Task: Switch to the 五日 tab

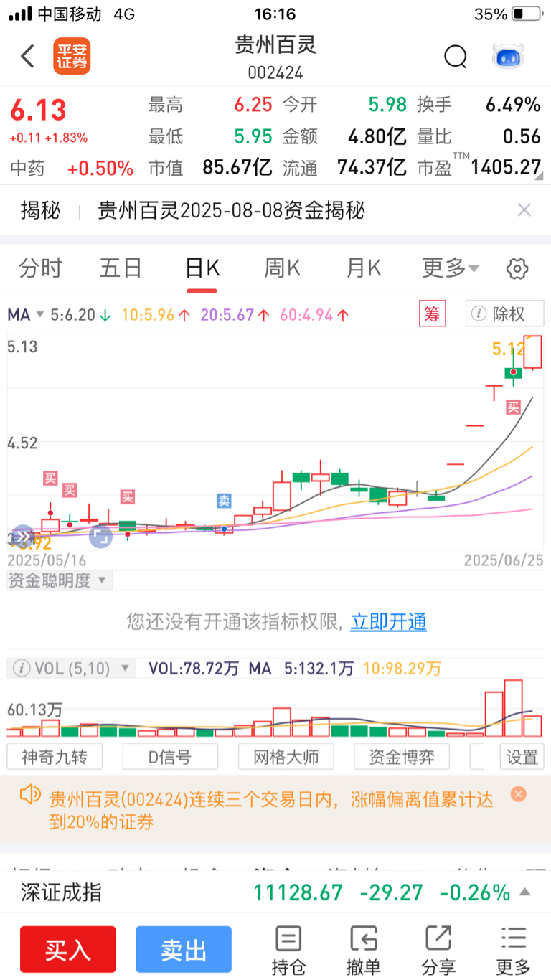Action: pyautogui.click(x=121, y=268)
